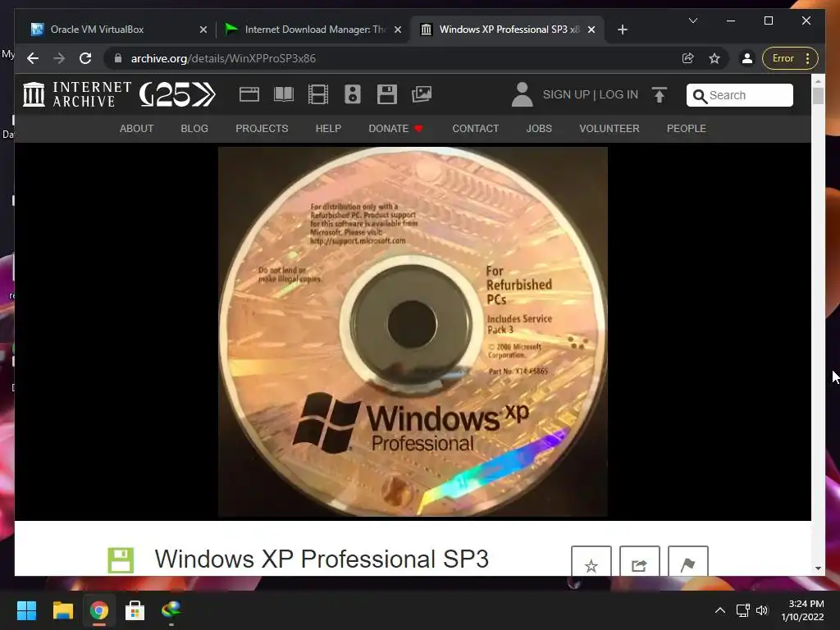Viewport: 840px width, 630px height.
Task: Click the Chrome icon in the taskbar
Action: [98, 610]
